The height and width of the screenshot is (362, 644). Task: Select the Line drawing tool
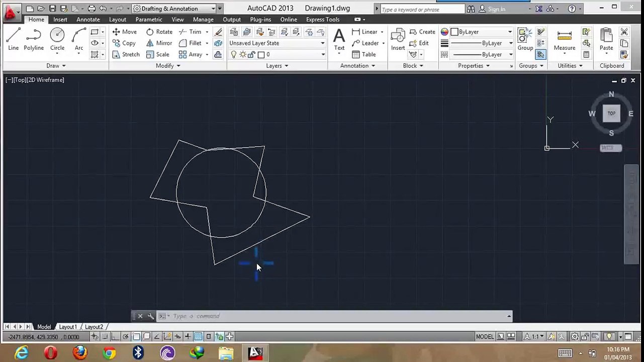click(x=13, y=40)
